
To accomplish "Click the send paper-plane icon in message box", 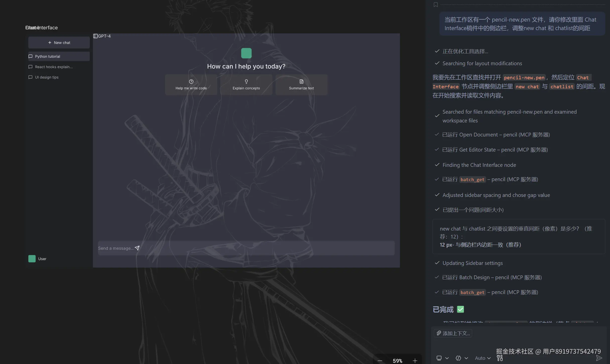I will [137, 248].
